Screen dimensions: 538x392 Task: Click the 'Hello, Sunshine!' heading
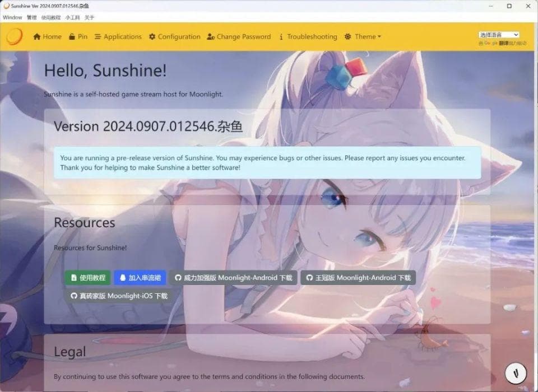[x=105, y=71]
